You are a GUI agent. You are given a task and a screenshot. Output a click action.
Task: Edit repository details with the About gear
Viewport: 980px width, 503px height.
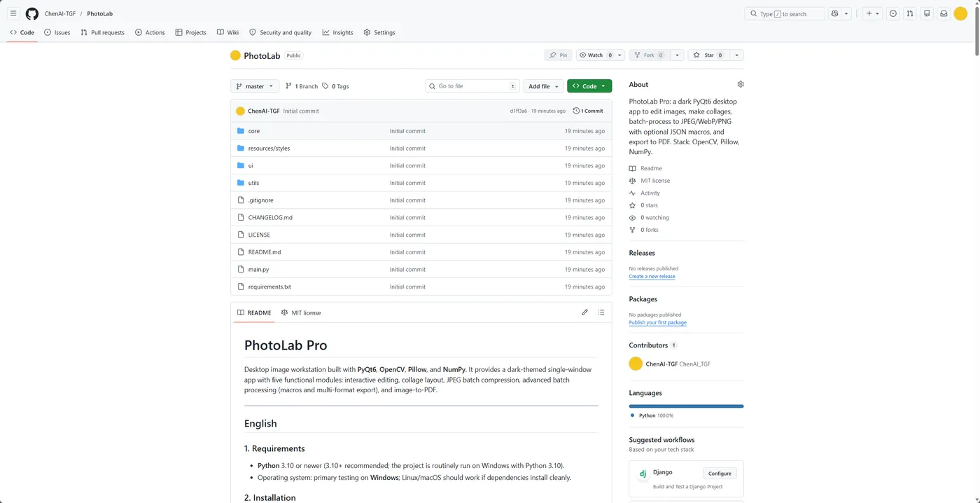point(741,84)
